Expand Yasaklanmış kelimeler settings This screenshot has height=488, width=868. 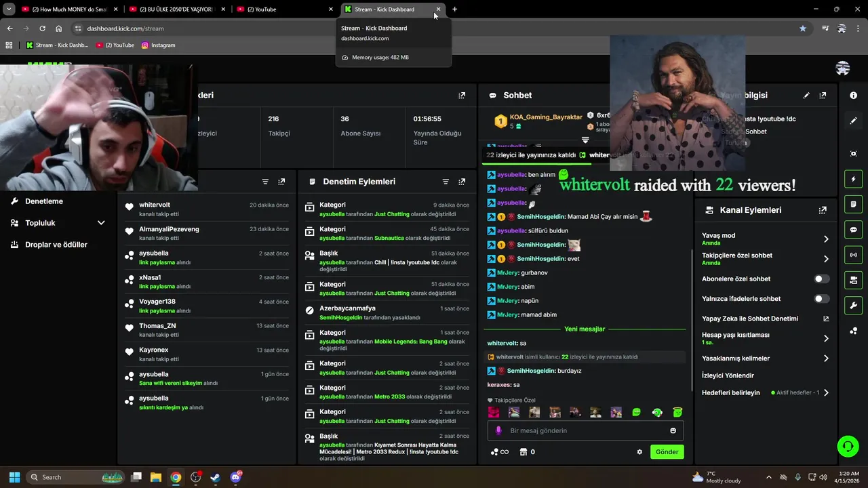click(x=826, y=359)
